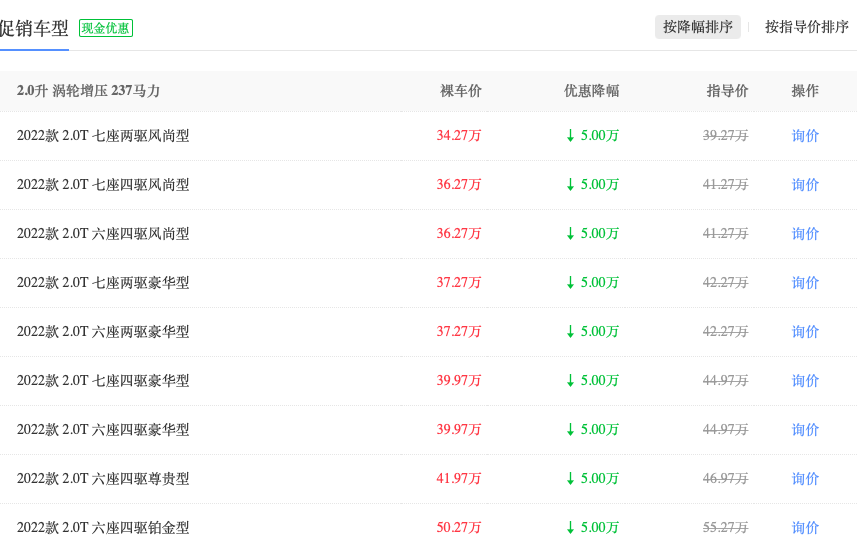Open the 2022款 2.0T 六座四驱尊贵型 model

click(x=103, y=479)
